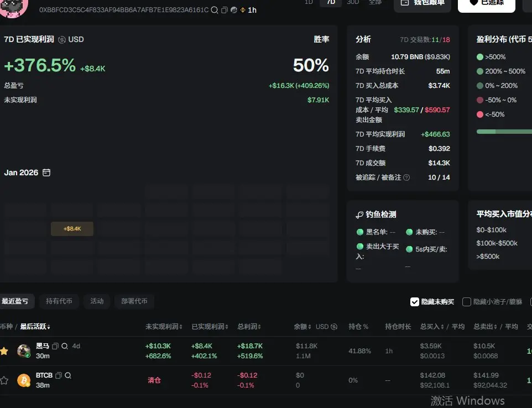Copy the 黑马 token address
This screenshot has width=532, height=408.
55,346
